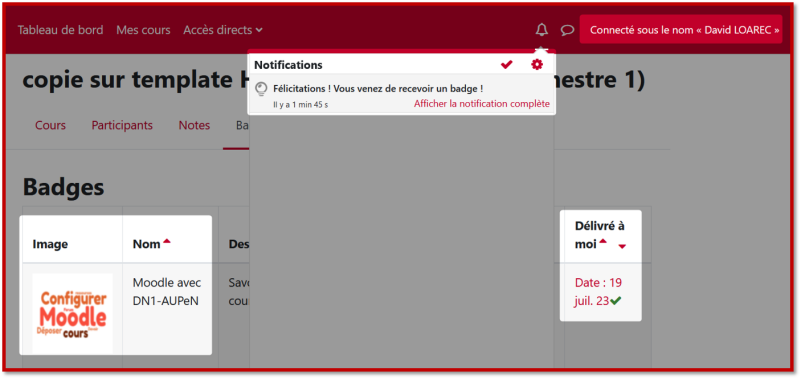Click the Délivré à moi column header
801x379 pixels.
(x=600, y=235)
